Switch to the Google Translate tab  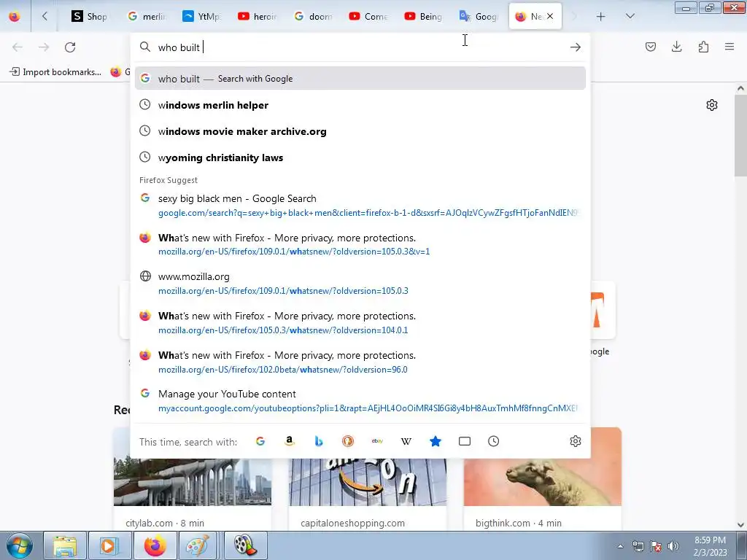pos(479,16)
